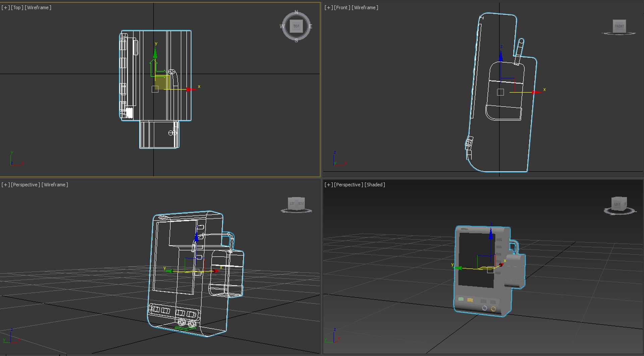644x356 pixels.
Task: Open [+] menu in the Shaded viewport
Action: tap(329, 185)
